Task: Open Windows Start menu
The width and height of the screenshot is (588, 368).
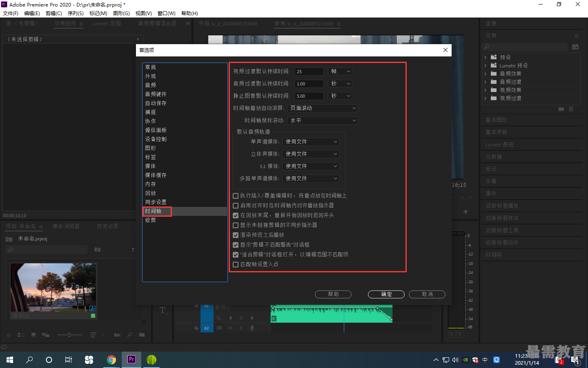Action: 10,360
